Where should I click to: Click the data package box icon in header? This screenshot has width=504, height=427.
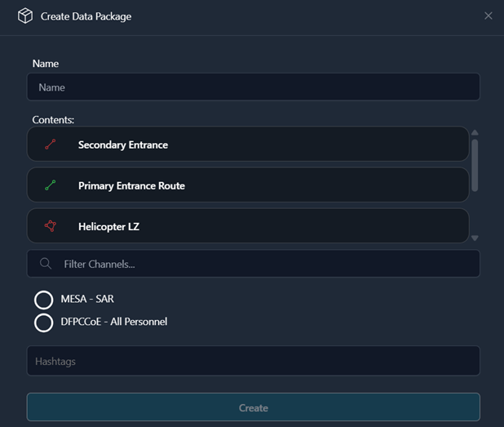(25, 16)
